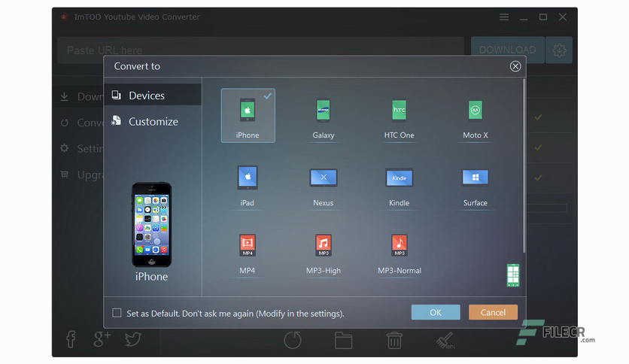Open the Customize tab
The width and height of the screenshot is (629, 364).
click(153, 121)
